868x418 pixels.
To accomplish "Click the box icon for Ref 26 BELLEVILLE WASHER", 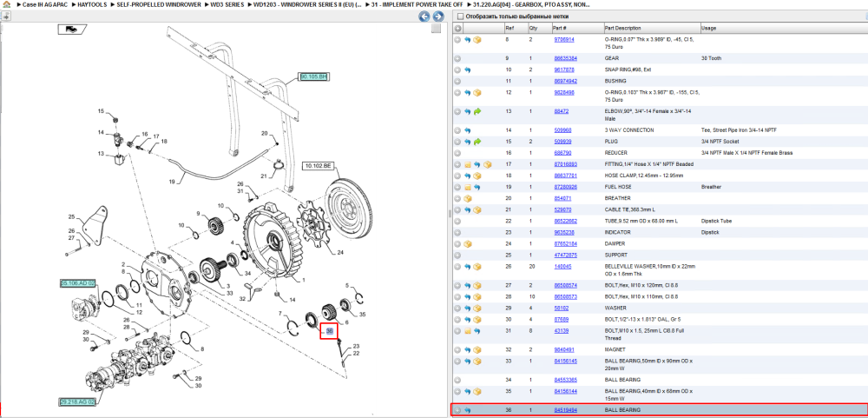I will point(477,267).
